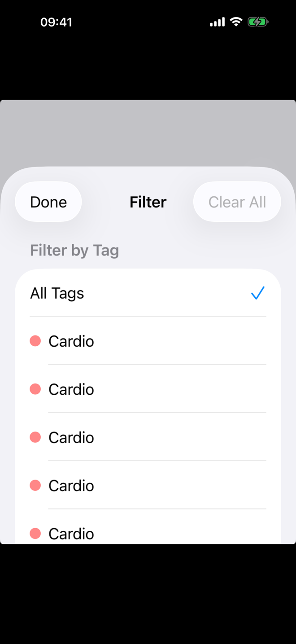Tap the pink dot of fourth Cardio tag

[35, 485]
